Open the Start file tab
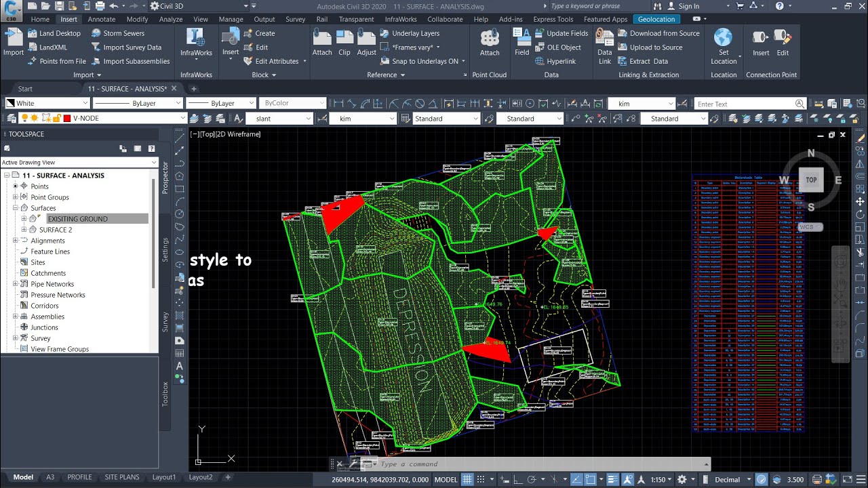The height and width of the screenshot is (488, 868). (25, 89)
